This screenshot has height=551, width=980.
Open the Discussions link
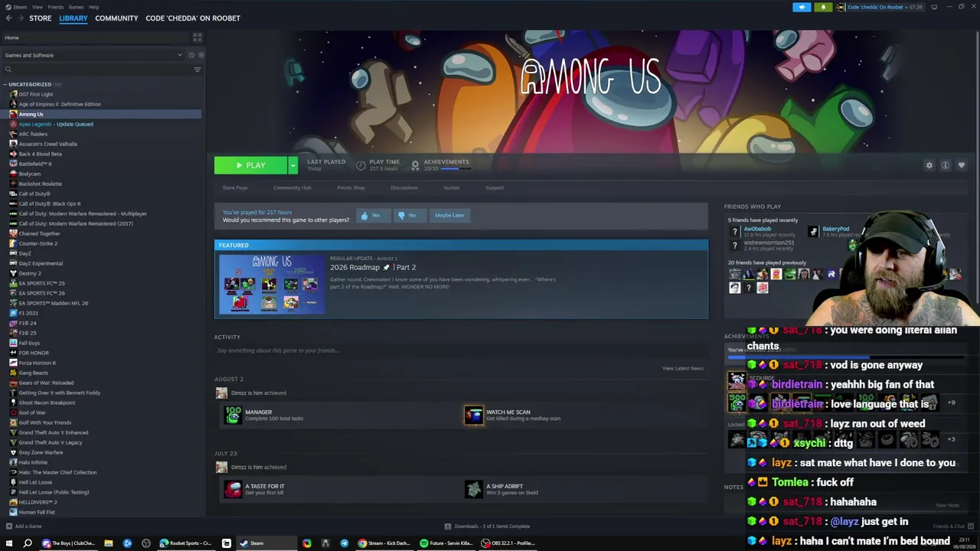pos(404,187)
